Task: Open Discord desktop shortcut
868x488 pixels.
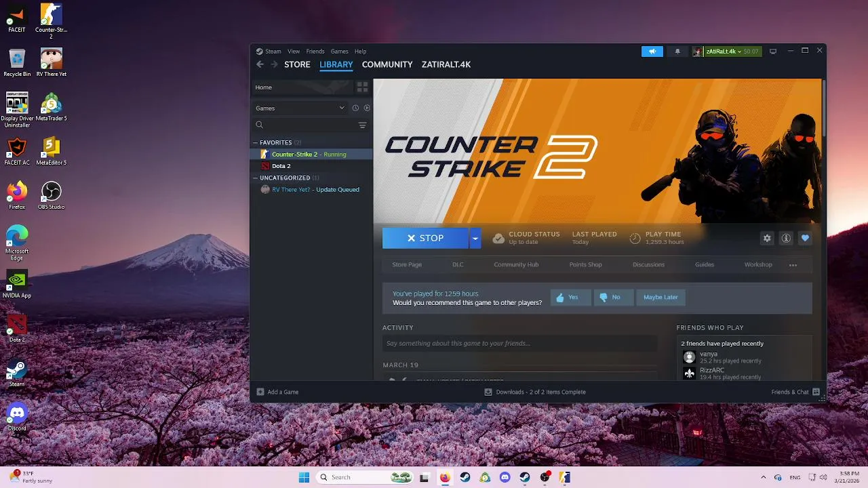Action: point(17,417)
